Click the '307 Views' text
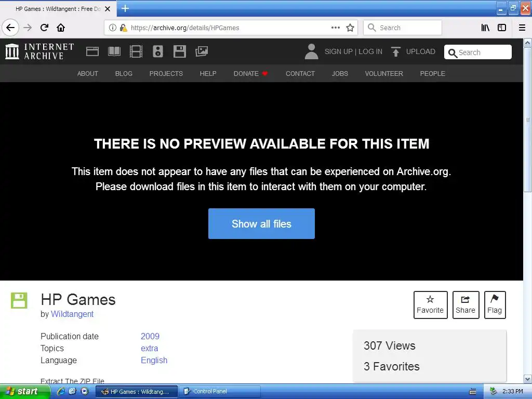Viewport: 532px width, 399px height. point(390,345)
